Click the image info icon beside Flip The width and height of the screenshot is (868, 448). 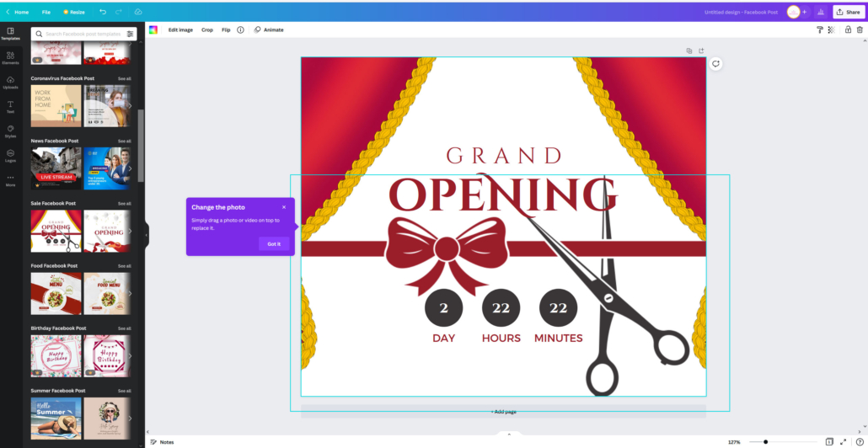pyautogui.click(x=240, y=29)
